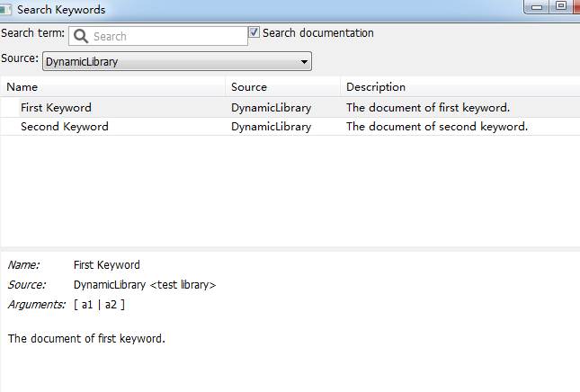The width and height of the screenshot is (580, 392).
Task: Sort by the Source column header
Action: [x=283, y=87]
